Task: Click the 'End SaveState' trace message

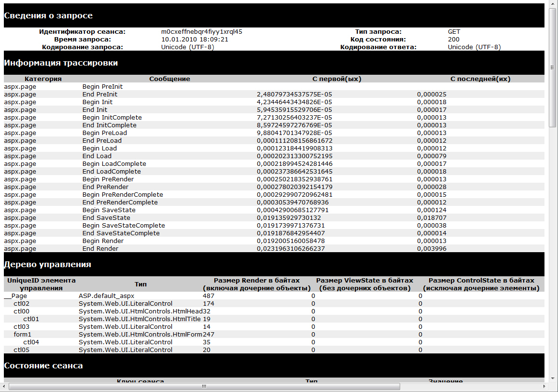Action: pos(106,218)
